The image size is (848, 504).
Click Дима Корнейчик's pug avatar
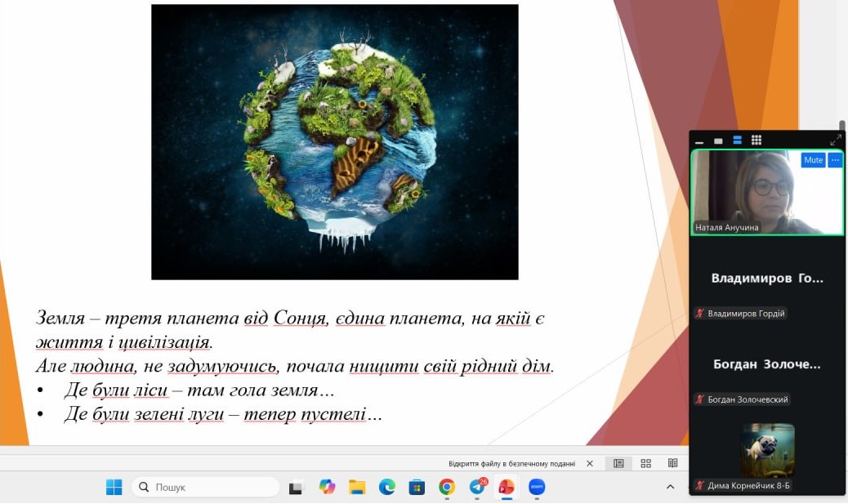click(x=767, y=450)
